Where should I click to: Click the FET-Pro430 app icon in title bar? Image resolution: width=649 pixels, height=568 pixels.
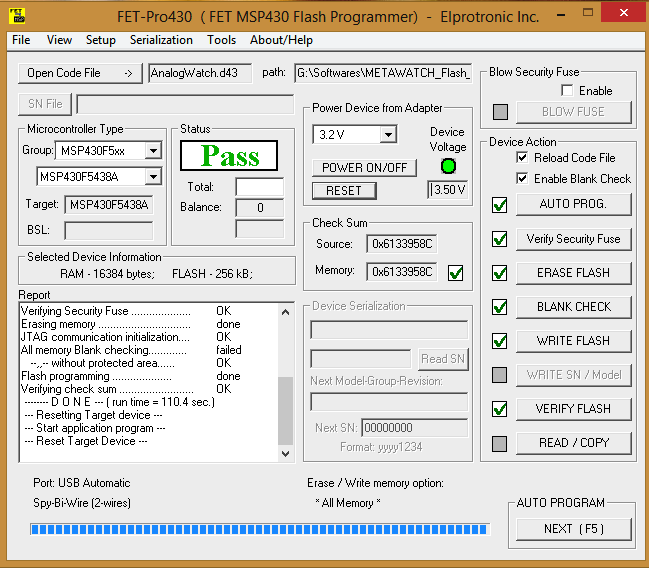click(17, 15)
